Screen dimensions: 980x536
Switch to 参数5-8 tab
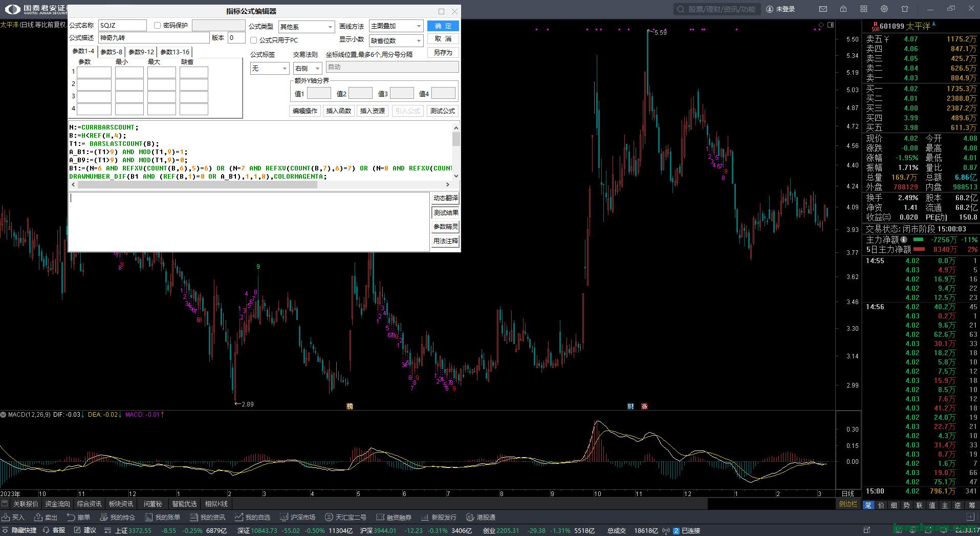[x=111, y=52]
